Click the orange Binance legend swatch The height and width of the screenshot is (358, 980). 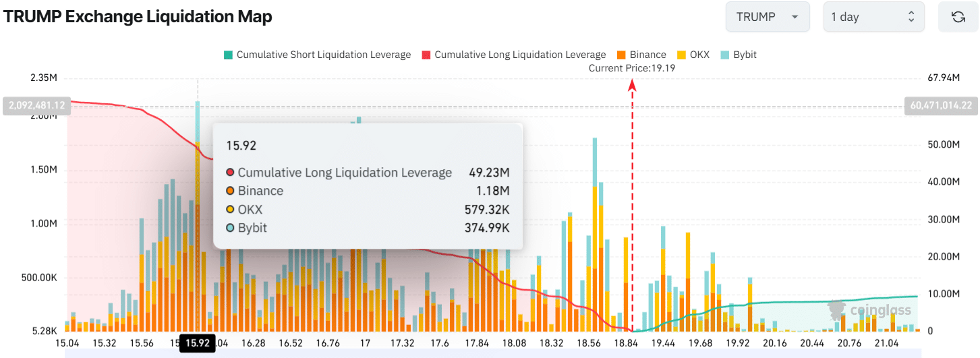pos(621,55)
